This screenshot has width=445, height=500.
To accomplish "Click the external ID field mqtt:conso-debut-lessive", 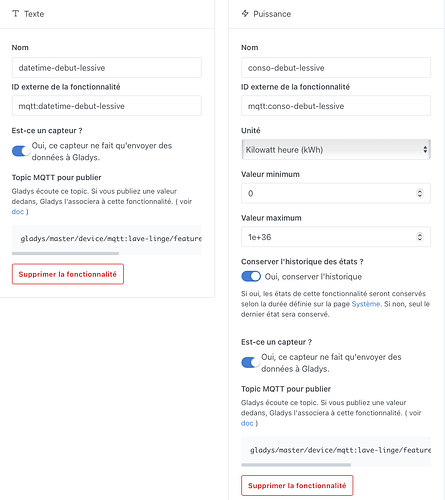I will point(336,106).
